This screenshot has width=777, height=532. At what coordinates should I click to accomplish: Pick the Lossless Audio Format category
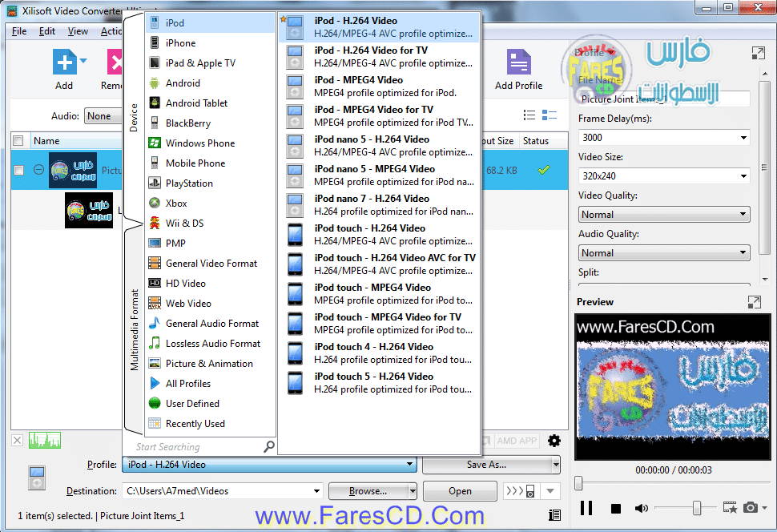[211, 343]
